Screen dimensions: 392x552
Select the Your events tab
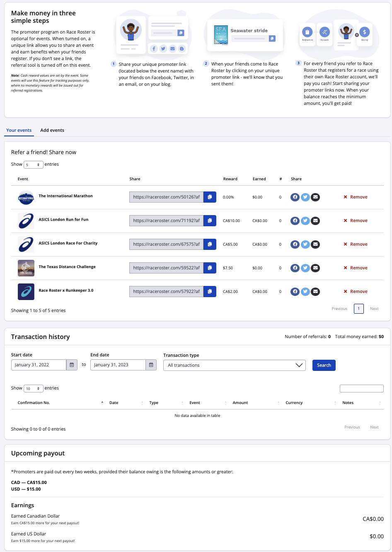coord(19,131)
